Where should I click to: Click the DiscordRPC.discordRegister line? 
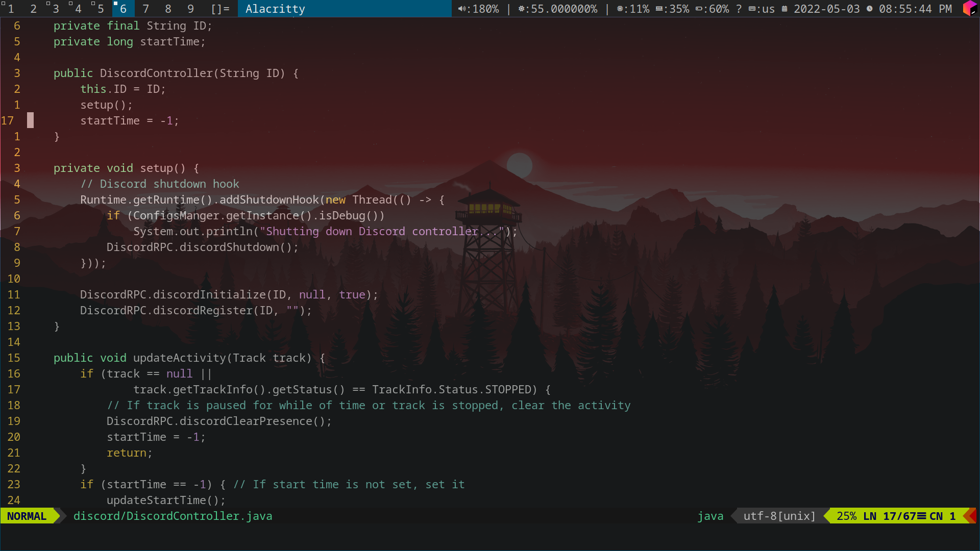[196, 310]
